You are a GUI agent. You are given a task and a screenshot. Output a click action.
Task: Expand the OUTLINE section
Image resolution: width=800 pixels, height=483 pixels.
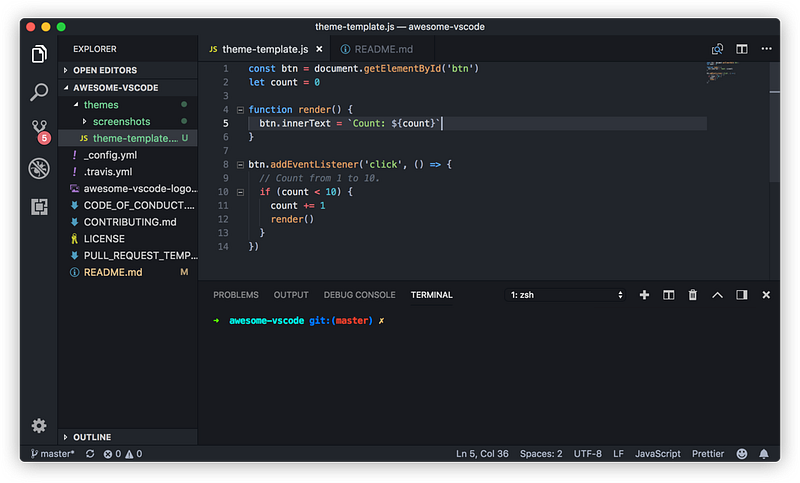(x=90, y=437)
